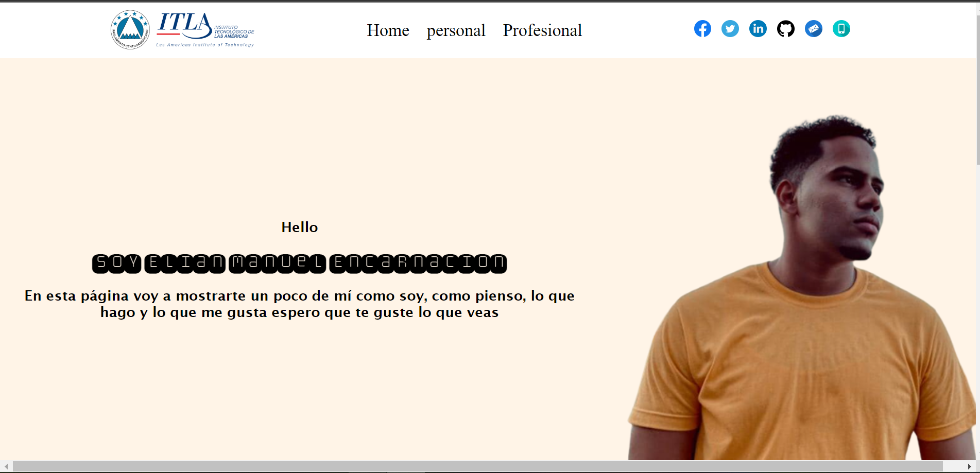Click the portrait photo of the man
The width and height of the screenshot is (980, 473).
pyautogui.click(x=801, y=287)
